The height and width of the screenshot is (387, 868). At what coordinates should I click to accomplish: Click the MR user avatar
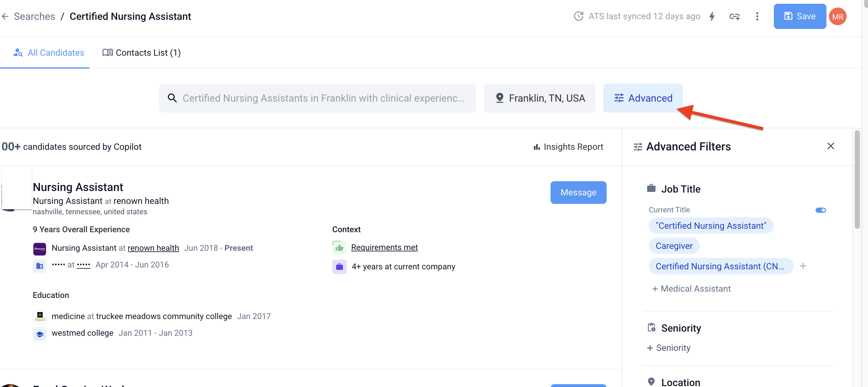(837, 17)
